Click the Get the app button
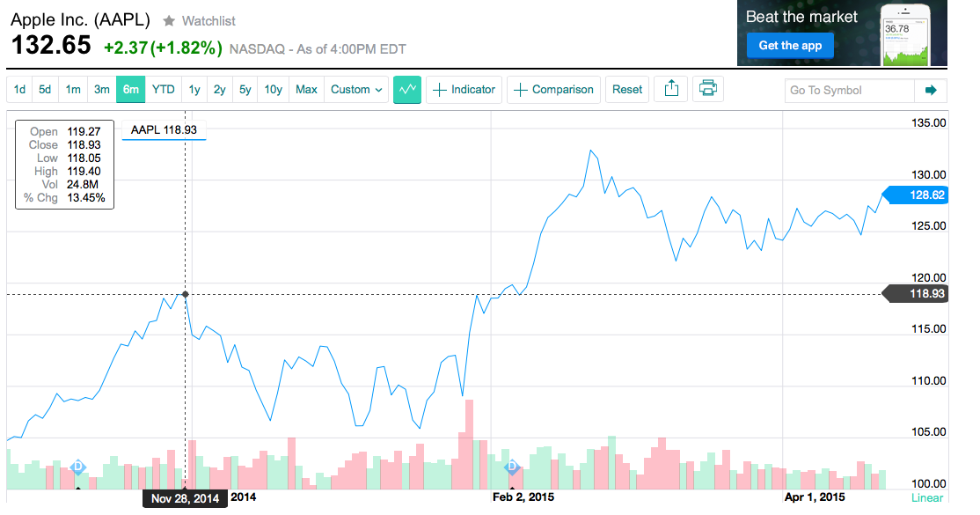The width and height of the screenshot is (980, 515). (x=789, y=46)
